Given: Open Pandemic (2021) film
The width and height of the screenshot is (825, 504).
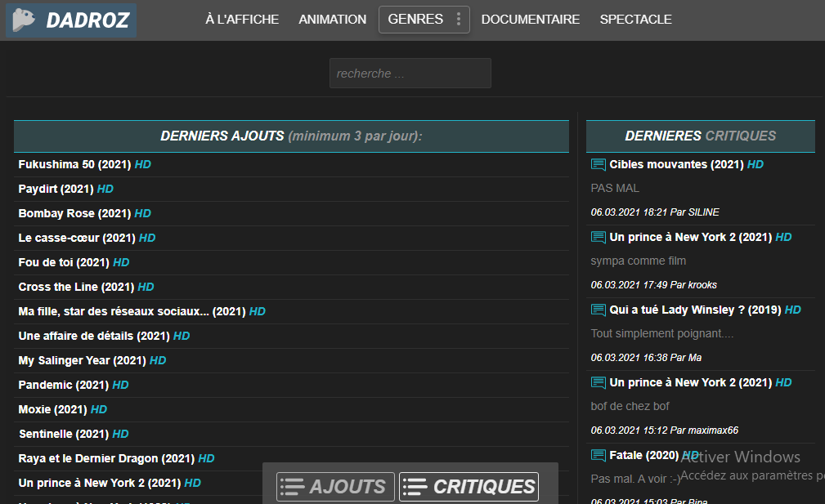Looking at the screenshot, I should click(x=64, y=386).
